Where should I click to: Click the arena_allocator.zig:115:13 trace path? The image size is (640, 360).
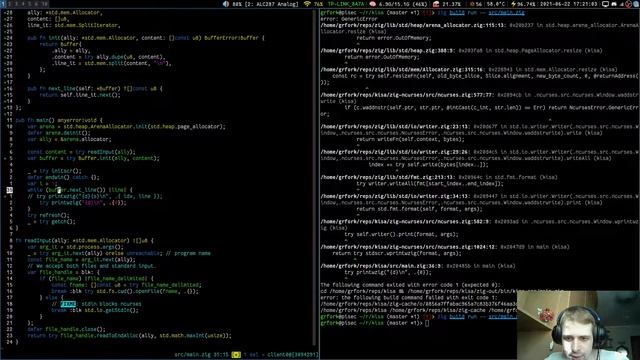pyautogui.click(x=412, y=25)
